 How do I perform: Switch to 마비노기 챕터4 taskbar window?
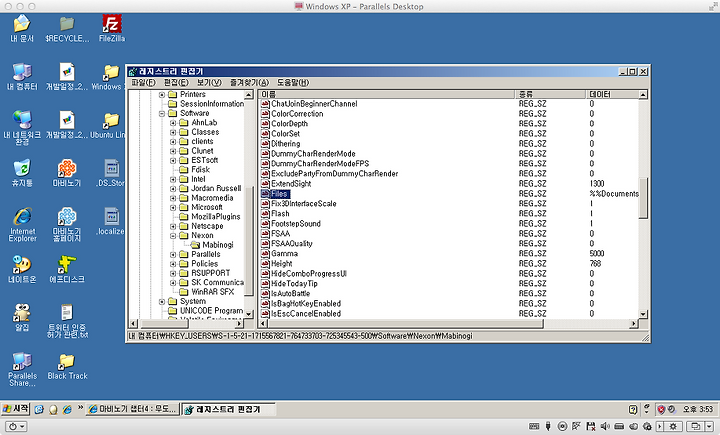coord(132,409)
